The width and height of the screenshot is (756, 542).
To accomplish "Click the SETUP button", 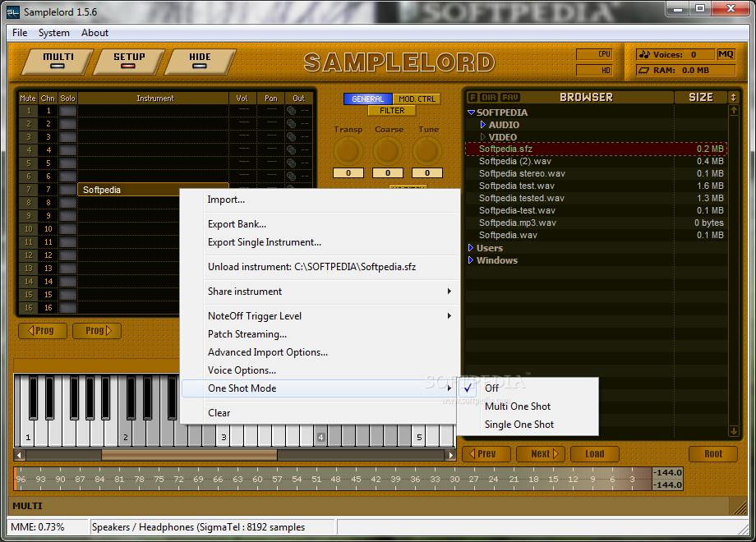I will click(x=129, y=62).
